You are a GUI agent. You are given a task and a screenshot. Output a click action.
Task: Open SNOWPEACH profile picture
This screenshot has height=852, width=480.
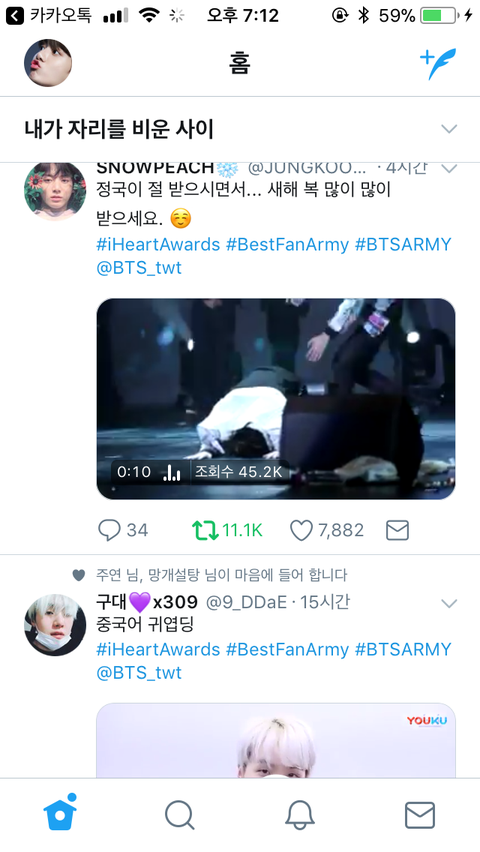point(55,191)
